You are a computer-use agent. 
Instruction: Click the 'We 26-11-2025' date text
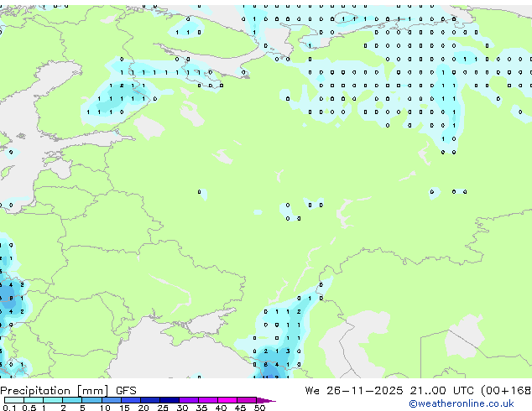354,391
